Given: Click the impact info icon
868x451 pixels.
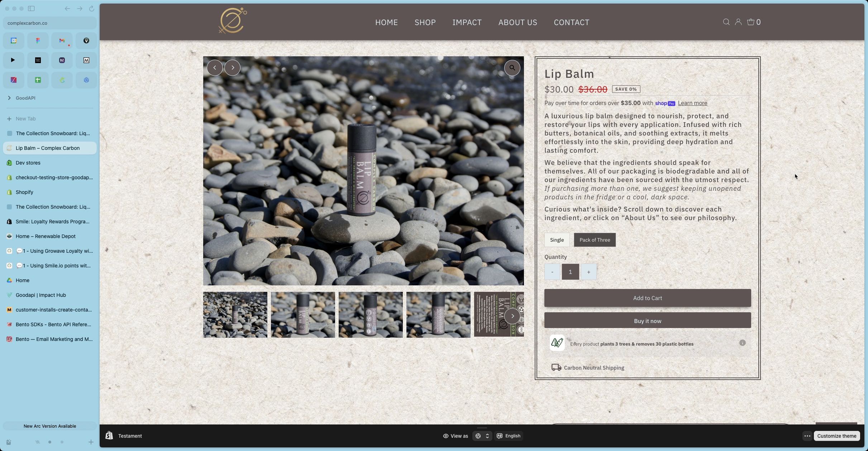Looking at the screenshot, I should pos(742,343).
